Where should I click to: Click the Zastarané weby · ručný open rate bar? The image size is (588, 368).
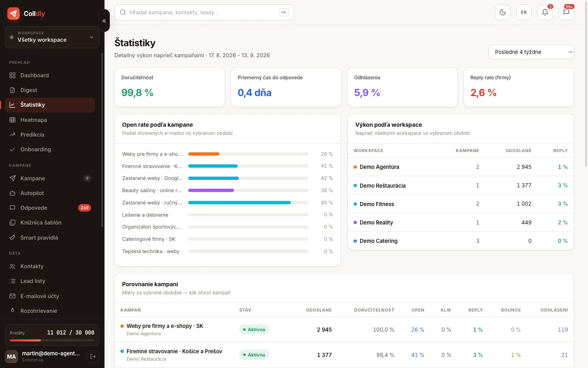click(x=248, y=203)
